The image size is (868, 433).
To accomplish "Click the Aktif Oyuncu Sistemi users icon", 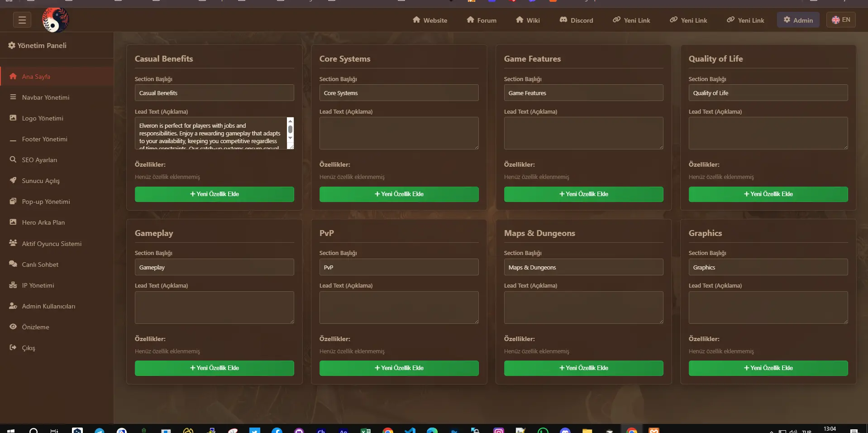I will click(13, 243).
